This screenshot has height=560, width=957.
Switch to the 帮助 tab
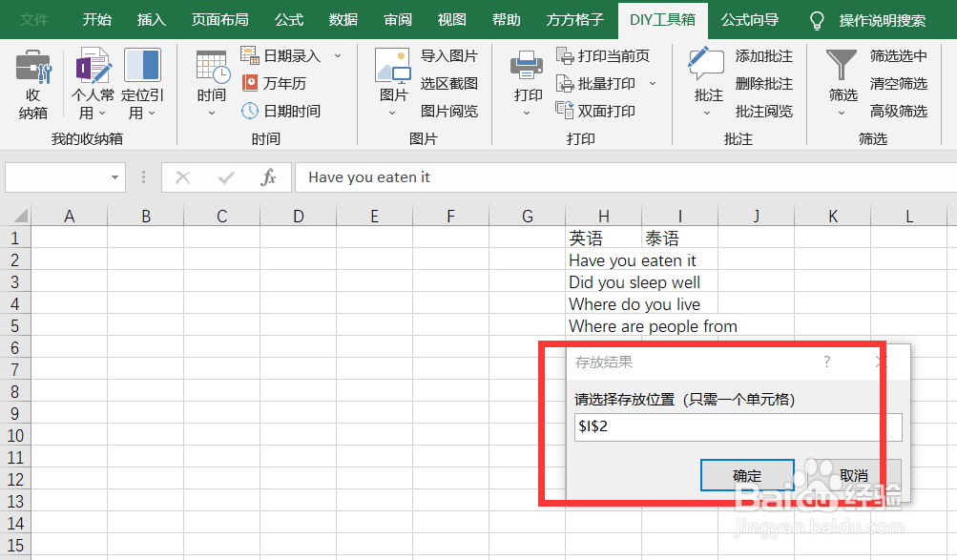(x=507, y=20)
